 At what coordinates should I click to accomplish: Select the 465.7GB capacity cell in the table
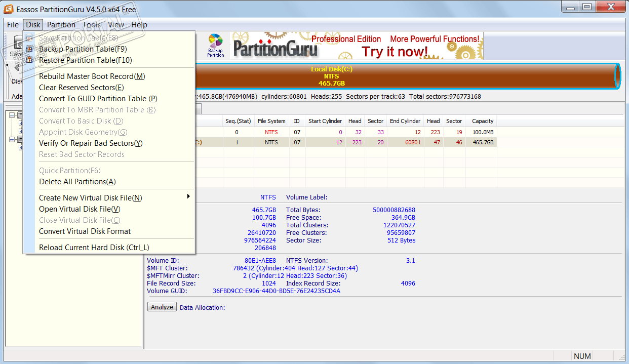tap(481, 142)
